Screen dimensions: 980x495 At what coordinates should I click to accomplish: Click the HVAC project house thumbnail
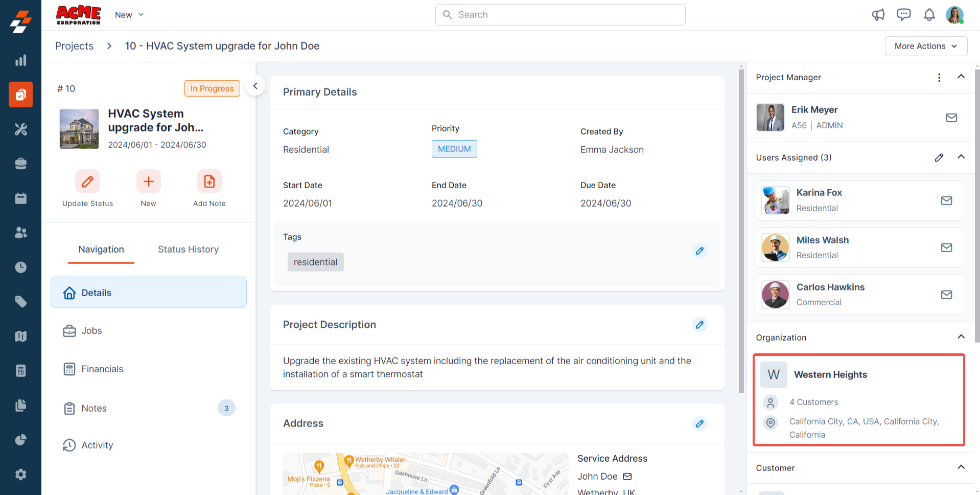click(79, 129)
